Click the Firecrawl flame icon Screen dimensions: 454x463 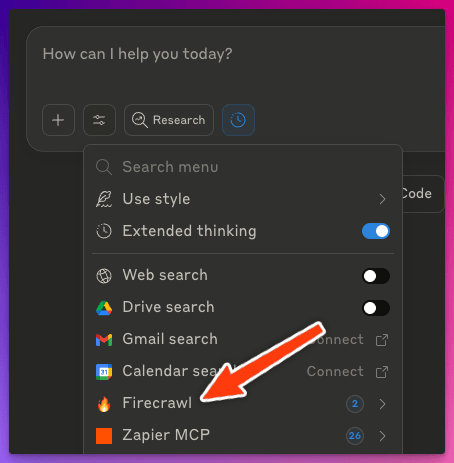pyautogui.click(x=104, y=404)
